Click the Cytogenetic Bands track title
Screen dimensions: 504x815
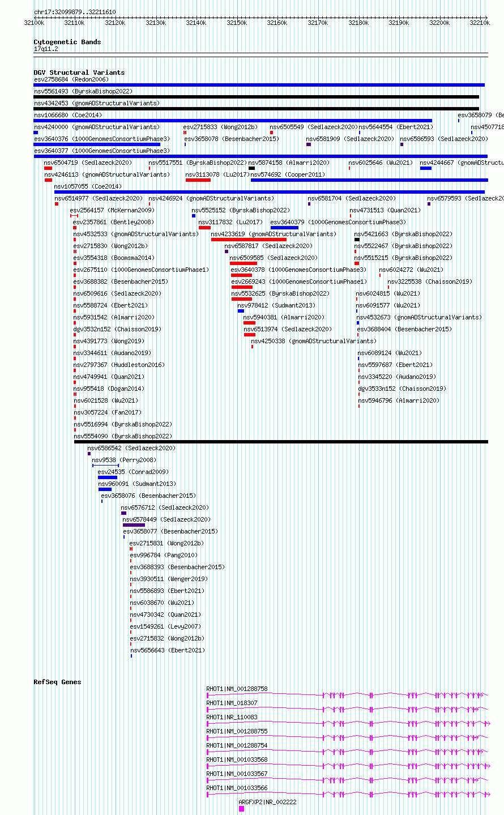[67, 42]
